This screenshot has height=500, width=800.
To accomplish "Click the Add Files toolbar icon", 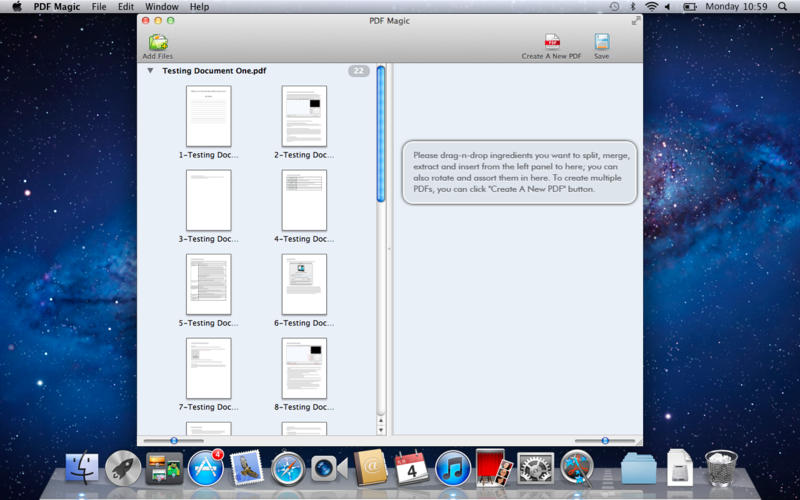I will click(x=158, y=43).
